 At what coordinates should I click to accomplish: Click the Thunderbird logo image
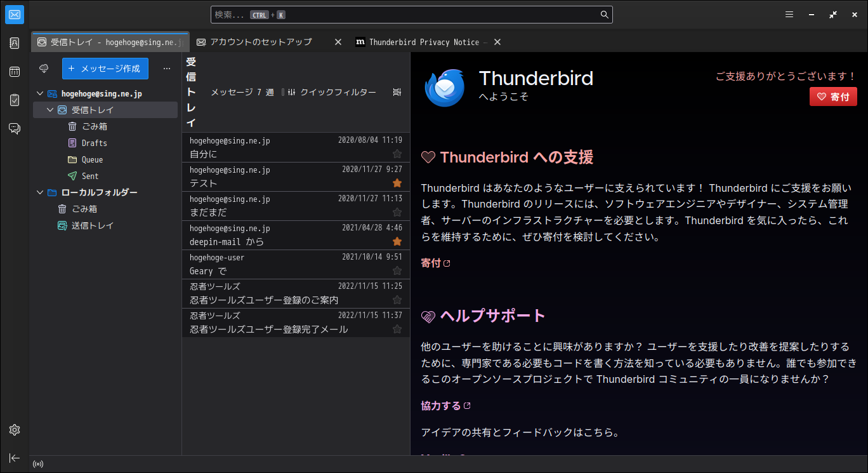(445, 88)
